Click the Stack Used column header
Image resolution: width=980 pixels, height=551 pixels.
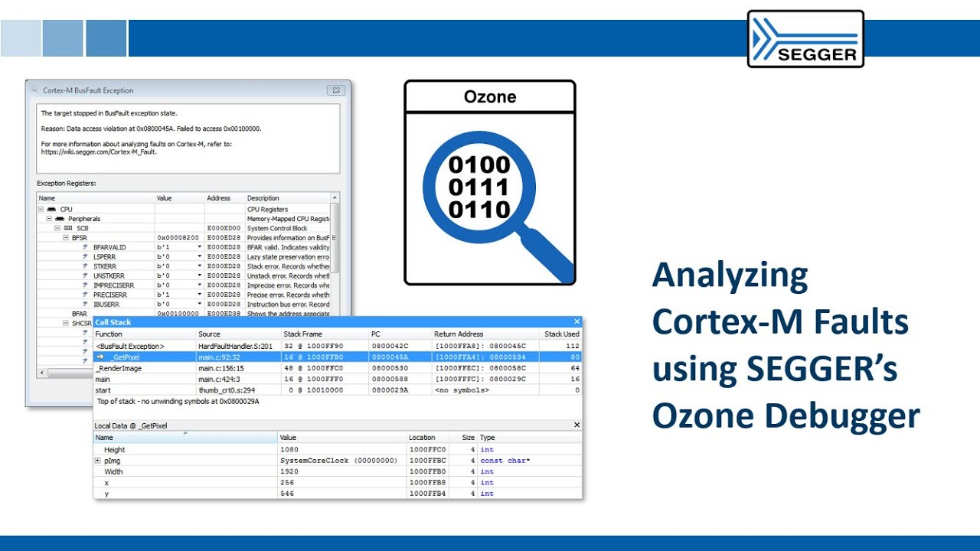click(560, 334)
